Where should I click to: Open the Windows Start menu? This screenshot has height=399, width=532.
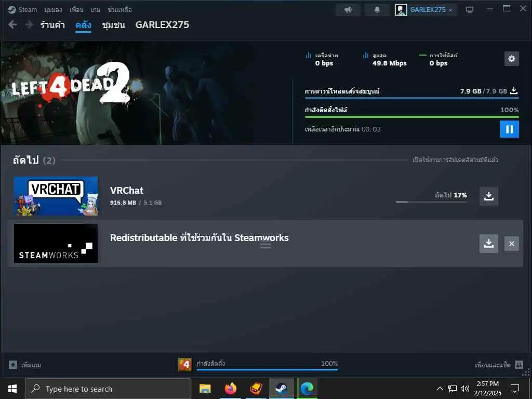12,389
